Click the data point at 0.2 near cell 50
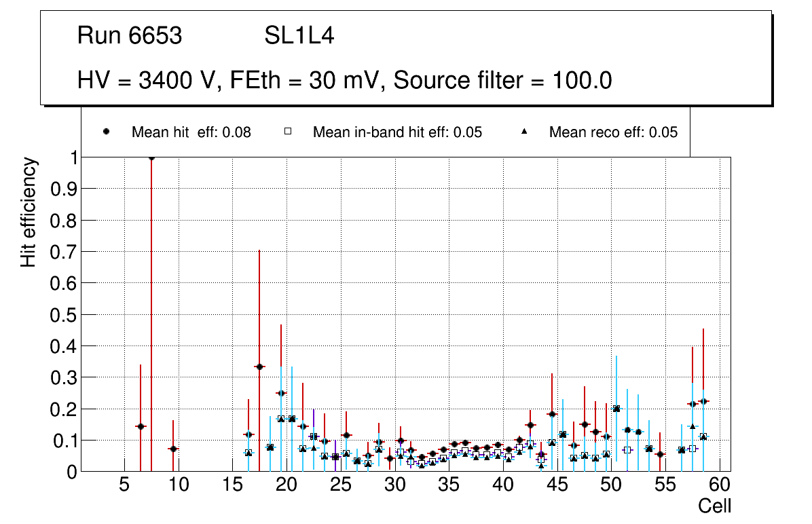The height and width of the screenshot is (524, 812). click(x=616, y=409)
